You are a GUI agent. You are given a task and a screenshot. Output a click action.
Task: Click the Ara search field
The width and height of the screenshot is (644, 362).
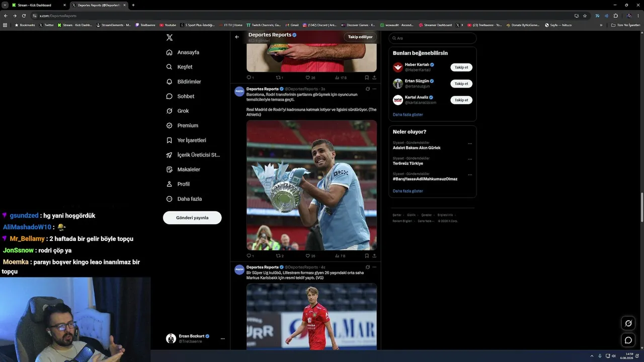[433, 38]
